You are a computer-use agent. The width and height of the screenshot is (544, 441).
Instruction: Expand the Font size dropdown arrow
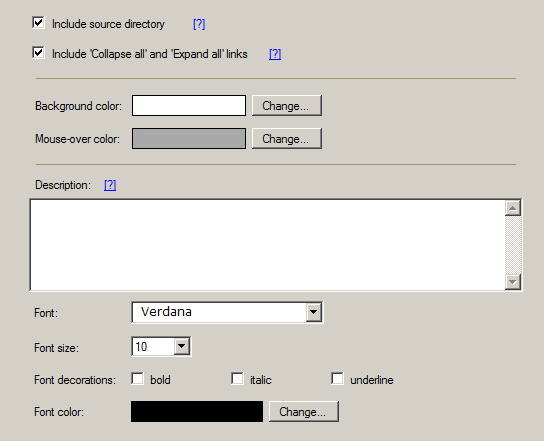coord(181,346)
